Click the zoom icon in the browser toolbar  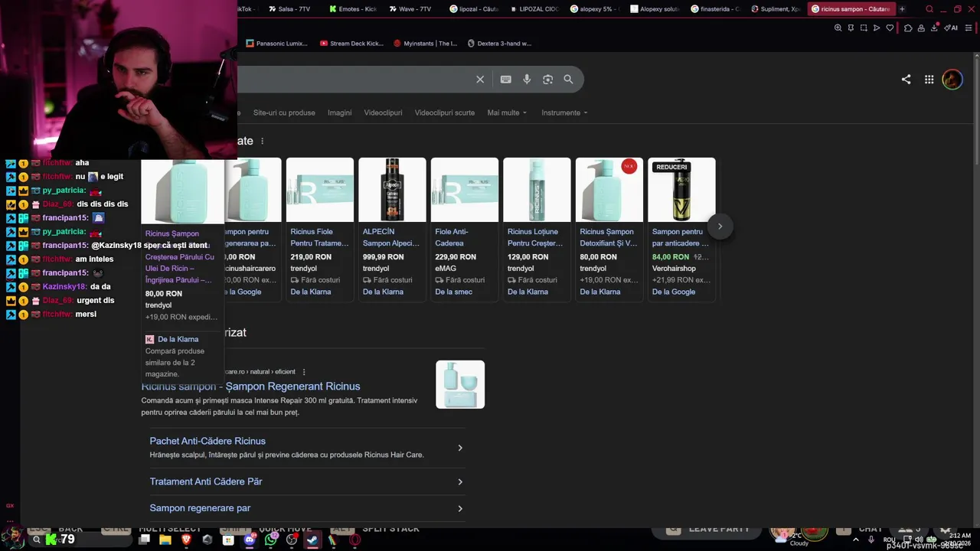(x=838, y=28)
